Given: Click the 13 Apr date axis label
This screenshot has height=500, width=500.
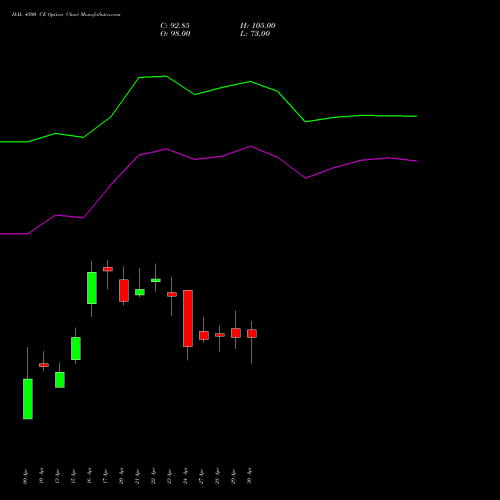Looking at the screenshot, I should click(x=58, y=477).
